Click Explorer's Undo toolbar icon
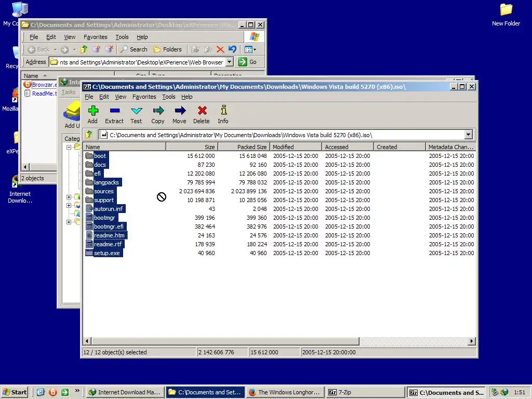The height and width of the screenshot is (399, 532). [232, 49]
